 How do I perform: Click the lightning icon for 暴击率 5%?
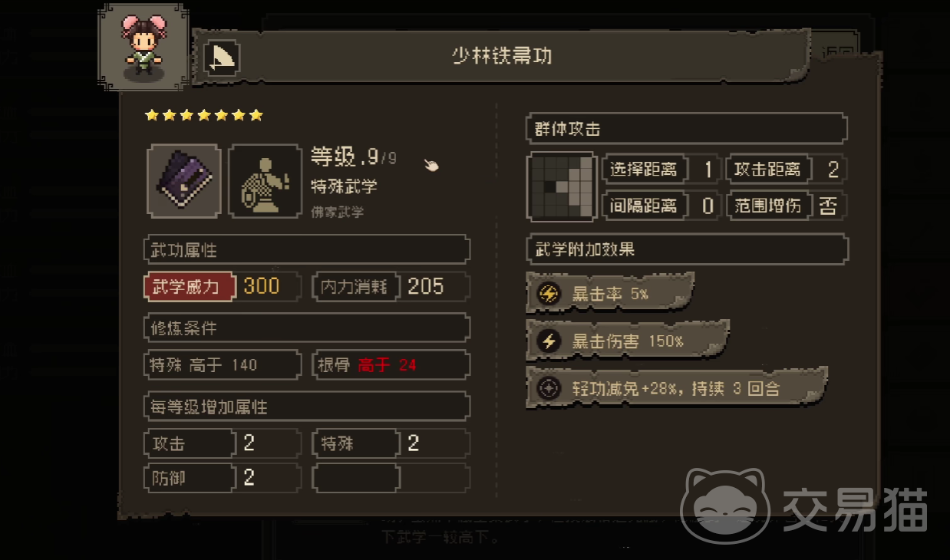pyautogui.click(x=549, y=293)
